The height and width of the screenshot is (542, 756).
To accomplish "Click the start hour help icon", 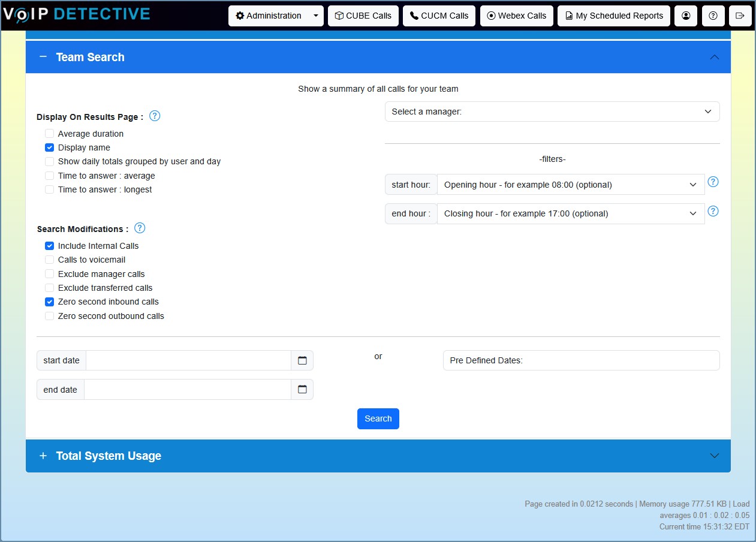I will [713, 182].
